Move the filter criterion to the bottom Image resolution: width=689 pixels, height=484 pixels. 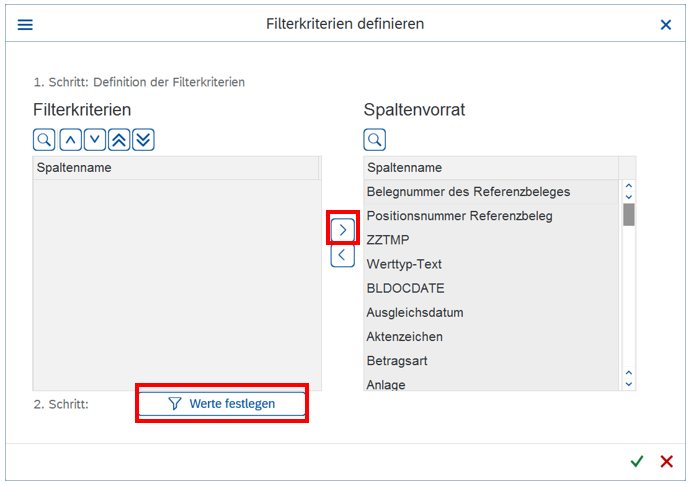[143, 140]
